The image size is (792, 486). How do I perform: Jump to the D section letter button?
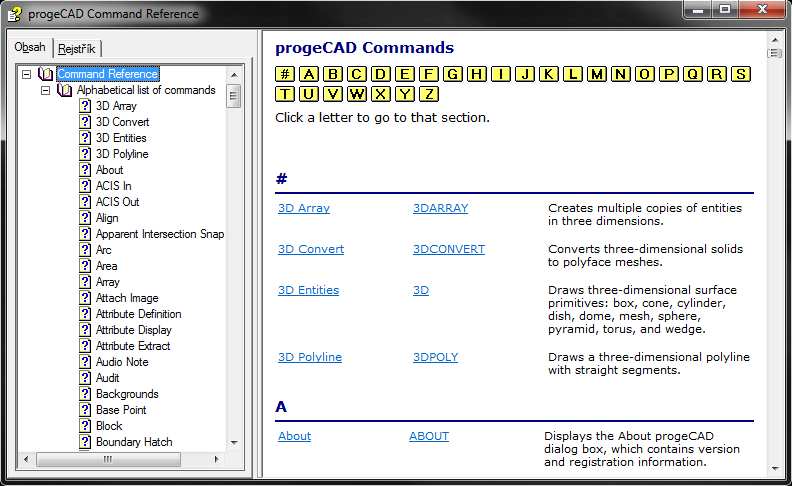(380, 74)
